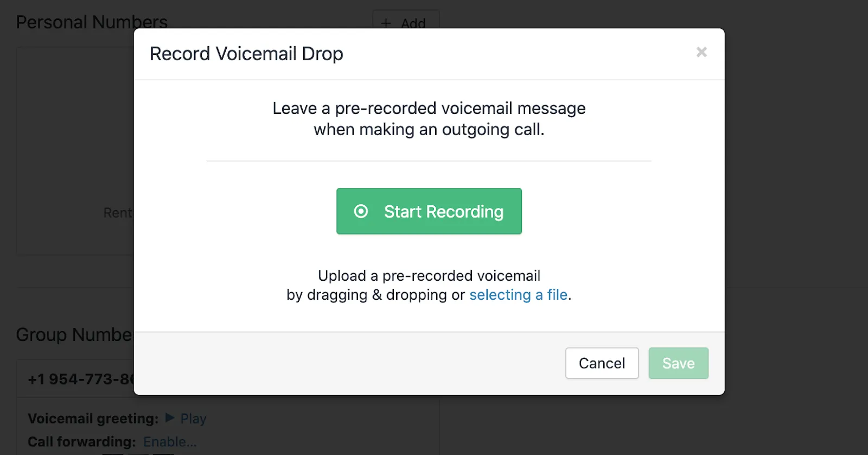Screen dimensions: 868x455
Task: Click the Add button under Personal Numbers
Action: click(x=406, y=23)
